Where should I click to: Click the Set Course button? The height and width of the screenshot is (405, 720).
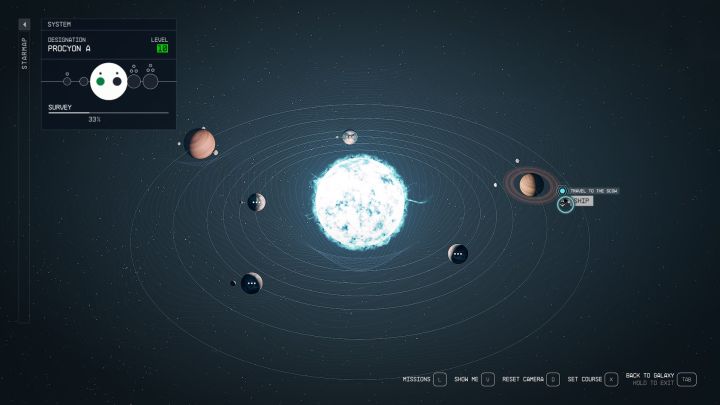pyautogui.click(x=611, y=380)
